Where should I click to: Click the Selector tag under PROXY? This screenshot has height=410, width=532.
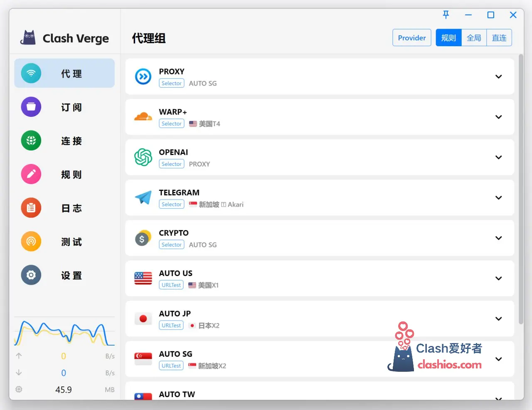(172, 83)
